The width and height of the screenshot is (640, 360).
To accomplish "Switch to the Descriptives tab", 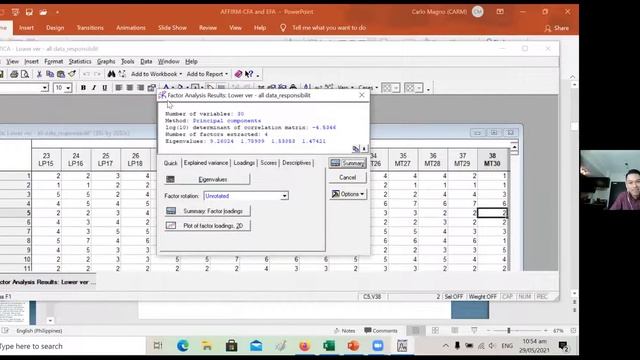I will coord(296,163).
